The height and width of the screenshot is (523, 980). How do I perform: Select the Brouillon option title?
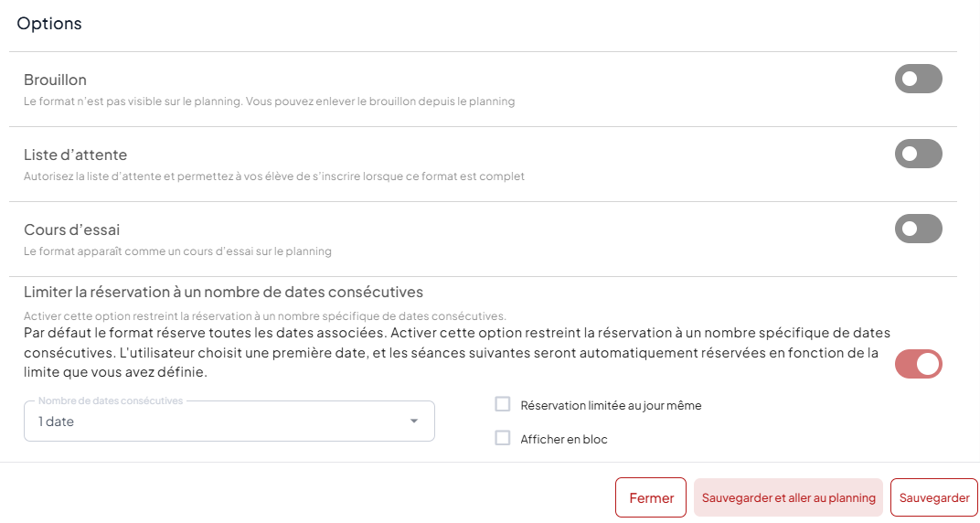click(x=55, y=80)
